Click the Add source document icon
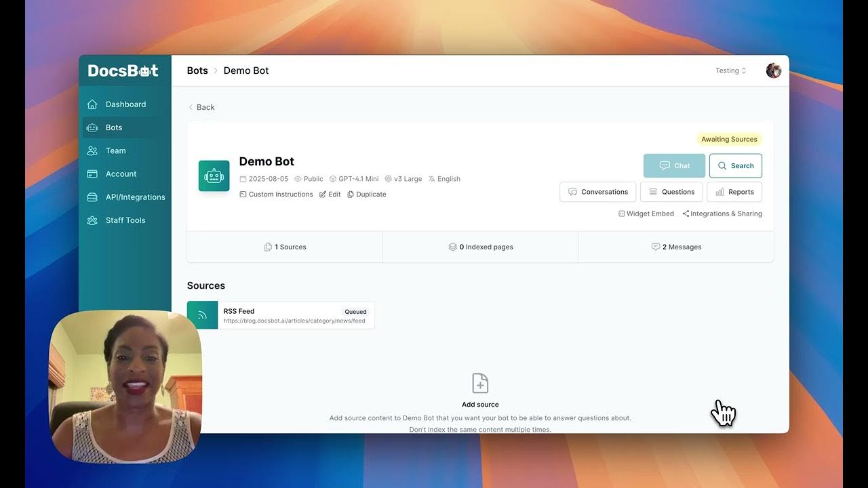The image size is (868, 488). click(x=480, y=383)
